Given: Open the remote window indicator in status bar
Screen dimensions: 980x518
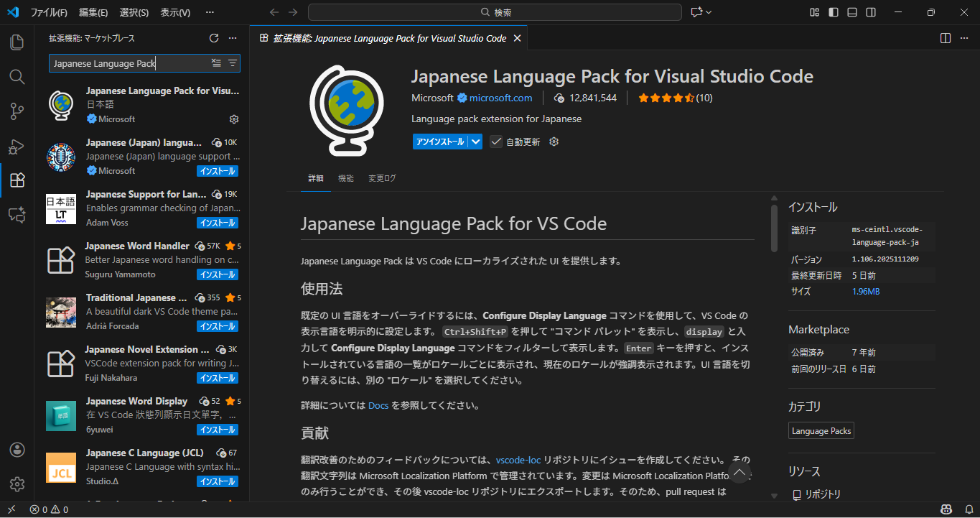Looking at the screenshot, I should [11, 509].
